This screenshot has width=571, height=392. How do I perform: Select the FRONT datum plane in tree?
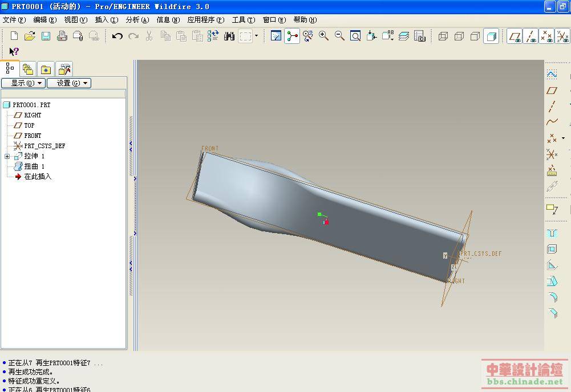coord(33,136)
